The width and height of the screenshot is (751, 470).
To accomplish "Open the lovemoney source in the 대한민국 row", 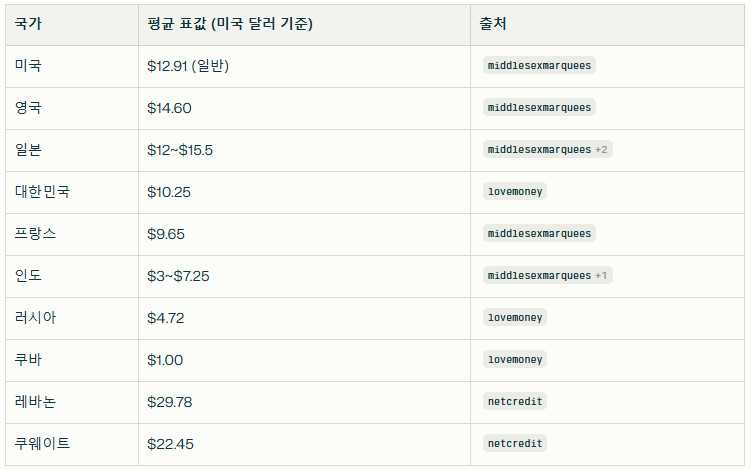I will tap(515, 192).
